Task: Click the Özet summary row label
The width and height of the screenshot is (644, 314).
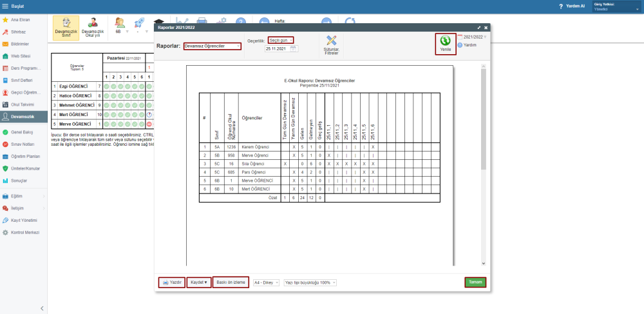Action: (x=272, y=198)
